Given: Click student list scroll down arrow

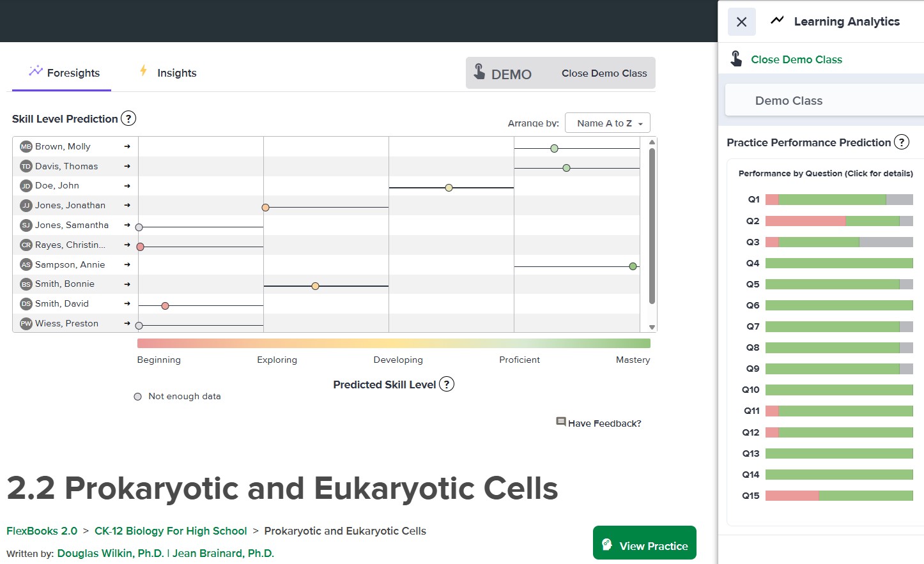Looking at the screenshot, I should pyautogui.click(x=652, y=327).
